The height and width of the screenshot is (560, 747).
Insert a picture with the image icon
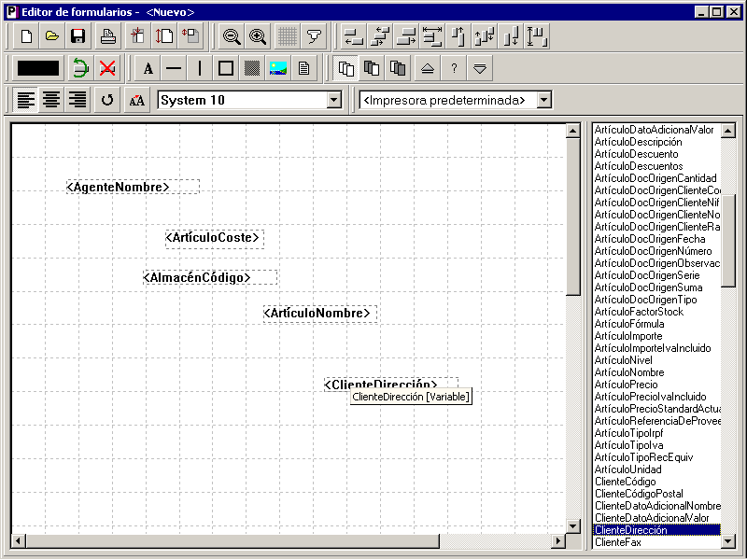[278, 68]
